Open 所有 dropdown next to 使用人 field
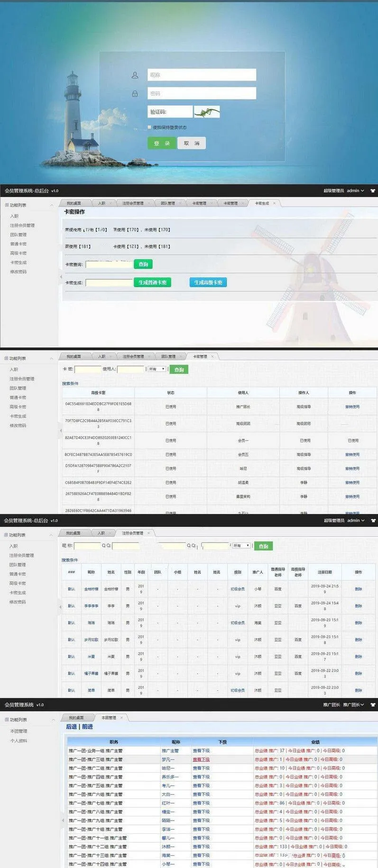378x868 pixels. [157, 369]
